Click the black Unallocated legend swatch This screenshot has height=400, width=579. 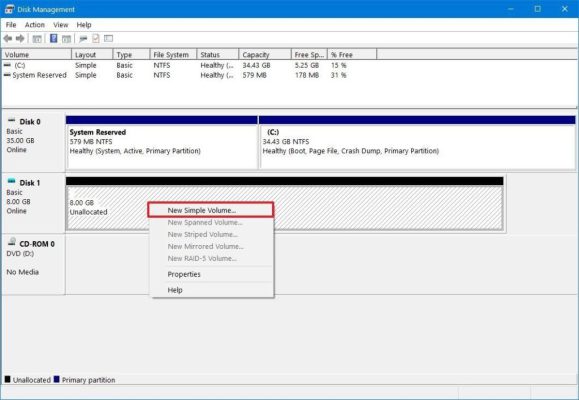click(7, 379)
